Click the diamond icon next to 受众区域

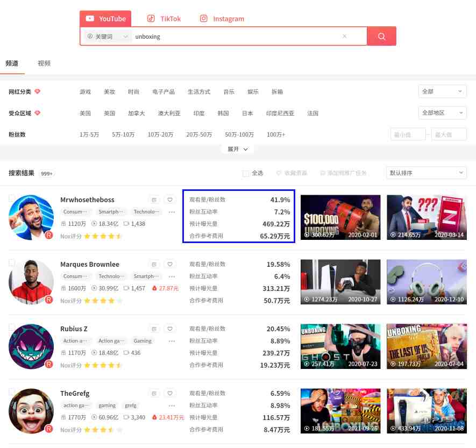(x=37, y=113)
